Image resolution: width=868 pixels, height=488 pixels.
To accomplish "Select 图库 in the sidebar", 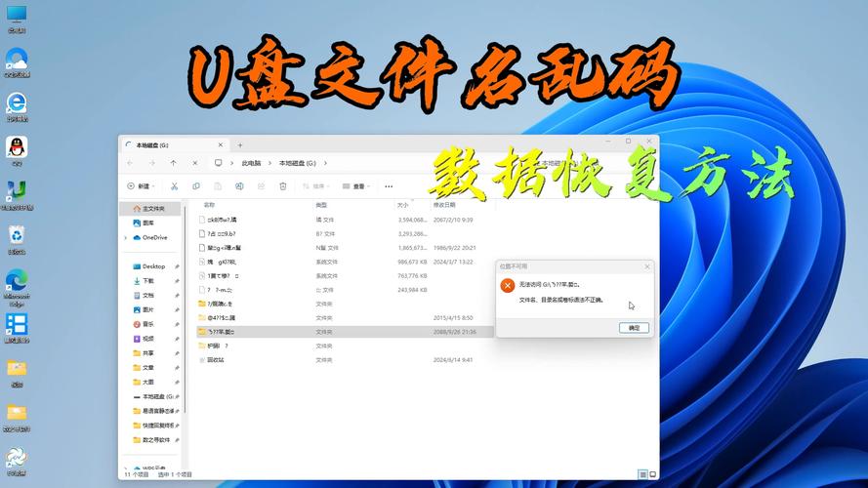I will pos(150,223).
